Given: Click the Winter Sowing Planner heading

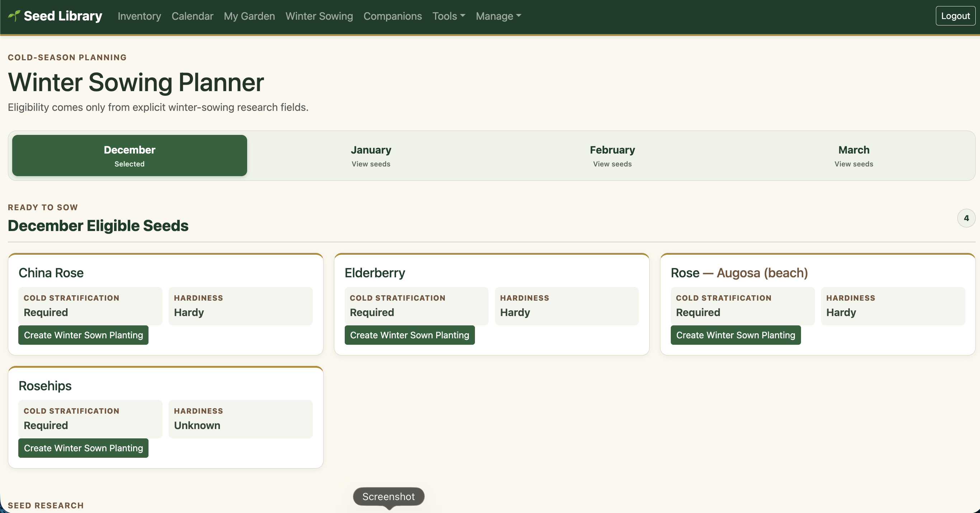Looking at the screenshot, I should coord(136,82).
